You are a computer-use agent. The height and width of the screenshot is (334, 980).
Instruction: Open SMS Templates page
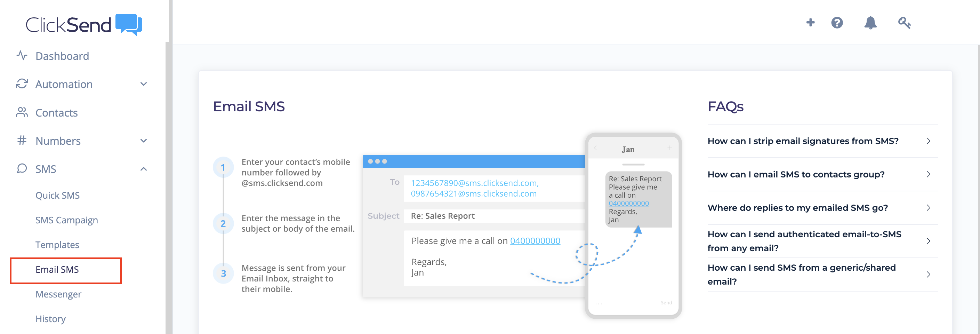pos(57,245)
